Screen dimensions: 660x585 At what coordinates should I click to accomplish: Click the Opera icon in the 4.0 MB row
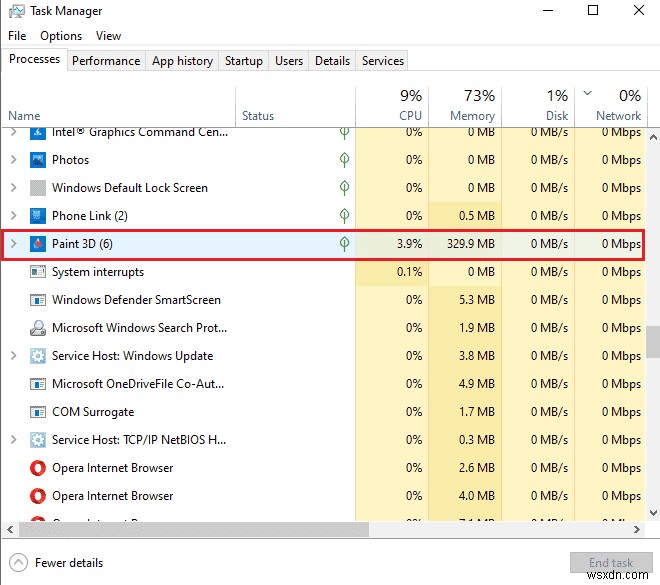[38, 496]
